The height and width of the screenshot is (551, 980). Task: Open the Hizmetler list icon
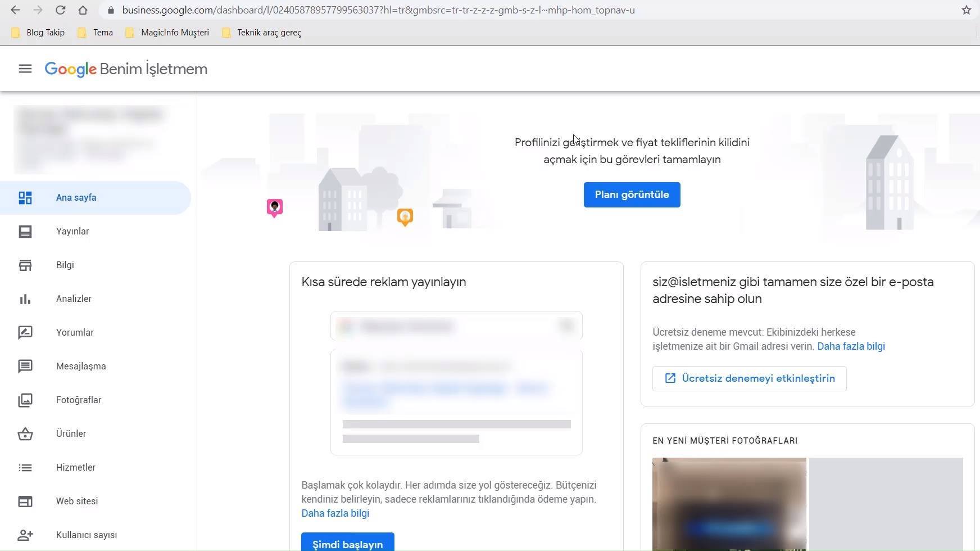[25, 468]
